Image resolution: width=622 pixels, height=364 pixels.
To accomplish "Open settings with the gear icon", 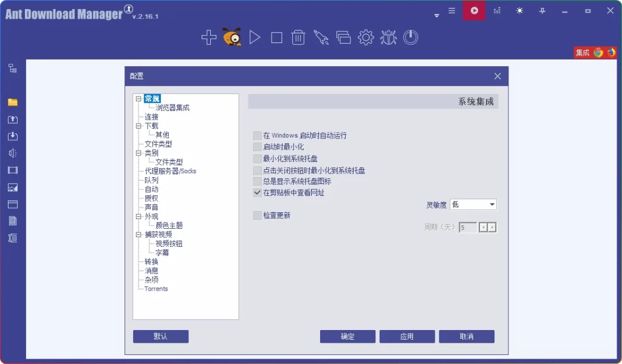I will point(366,38).
